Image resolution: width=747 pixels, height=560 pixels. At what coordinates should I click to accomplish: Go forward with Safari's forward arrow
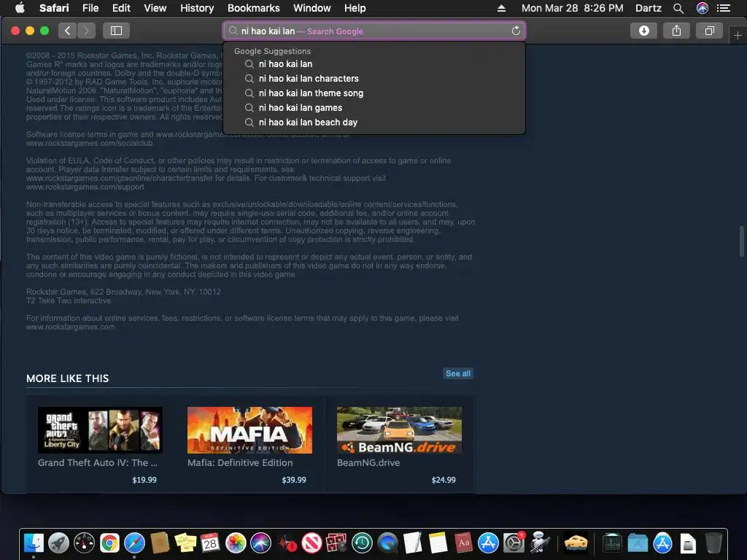(x=86, y=31)
